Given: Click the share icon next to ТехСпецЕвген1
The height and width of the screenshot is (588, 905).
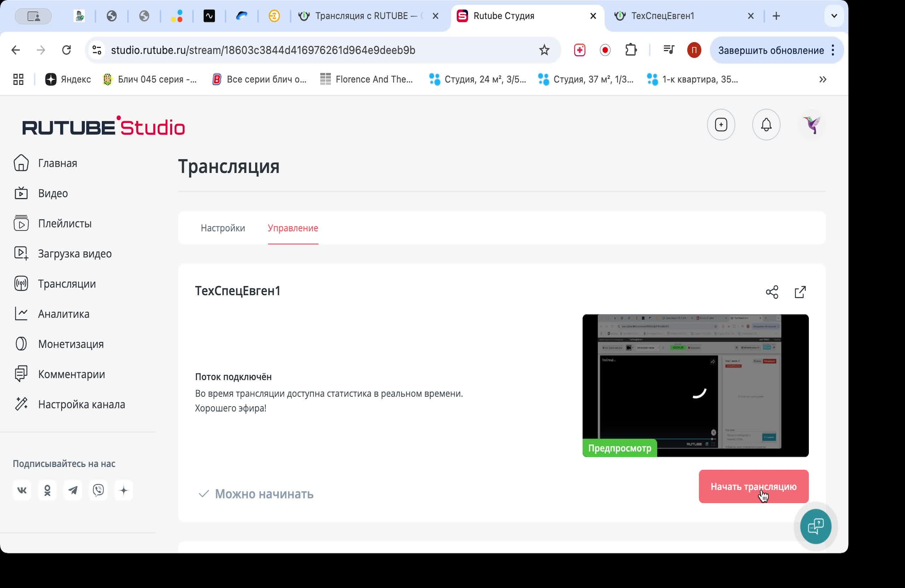Looking at the screenshot, I should [x=772, y=292].
